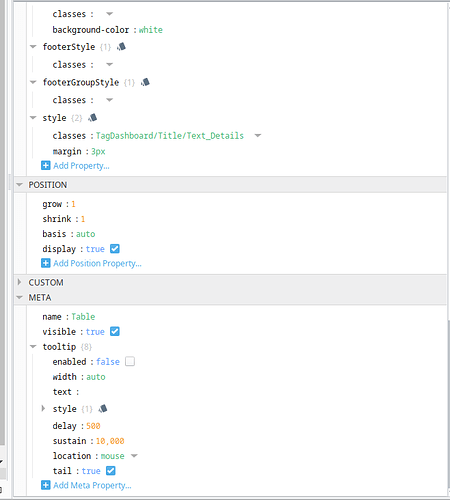This screenshot has height=500, width=450.
Task: Click the Add Position Property link
Action: [x=97, y=263]
